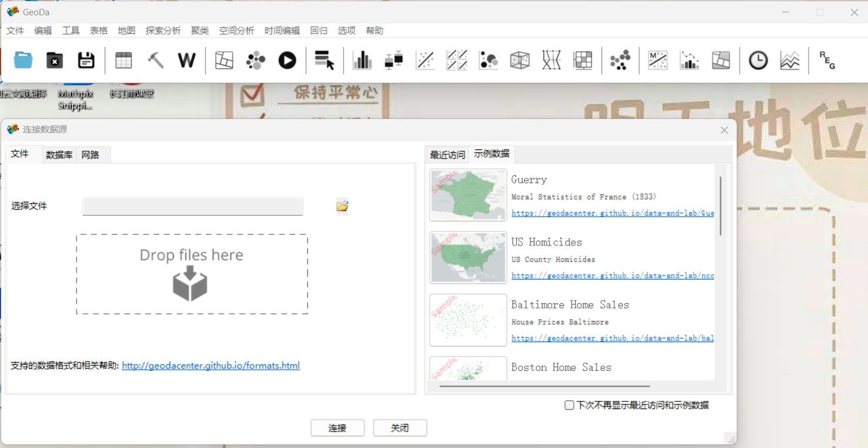This screenshot has width=868, height=448.
Task: Open the Time editor clock icon
Action: tap(758, 59)
